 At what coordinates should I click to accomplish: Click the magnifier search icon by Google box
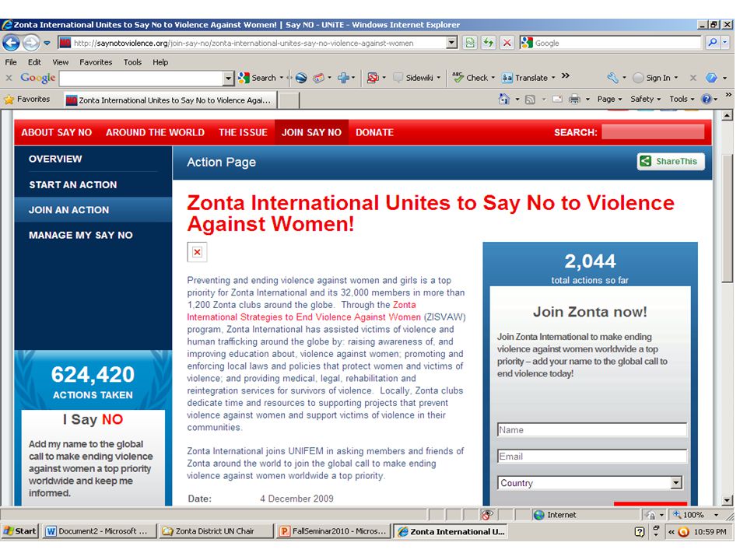712,43
